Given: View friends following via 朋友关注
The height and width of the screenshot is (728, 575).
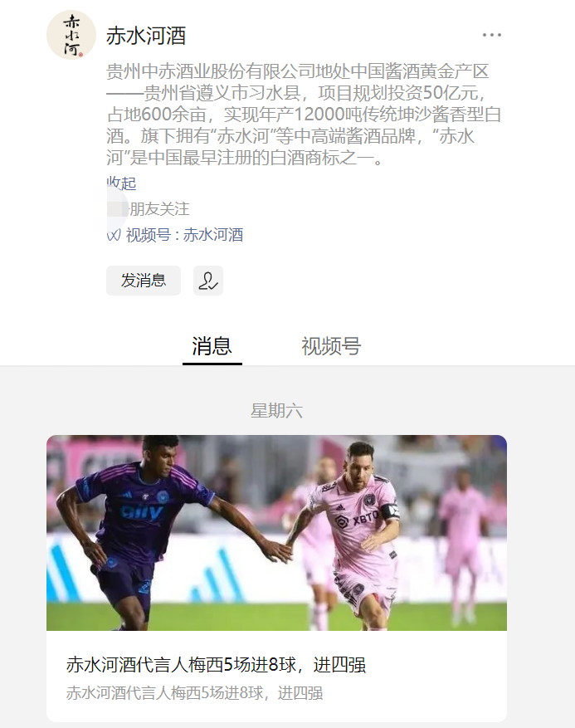Looking at the screenshot, I should click(159, 209).
